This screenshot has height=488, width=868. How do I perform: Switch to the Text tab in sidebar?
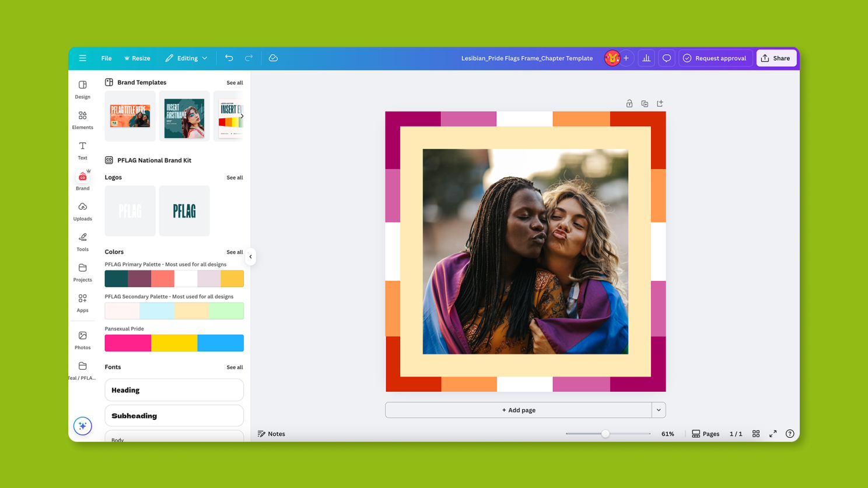click(82, 150)
